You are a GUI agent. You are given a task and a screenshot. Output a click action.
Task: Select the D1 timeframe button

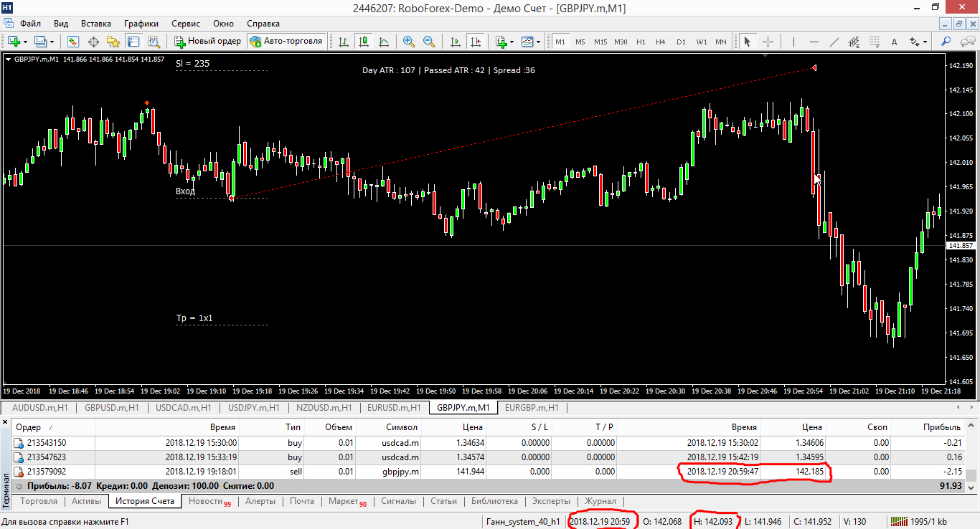tap(681, 42)
